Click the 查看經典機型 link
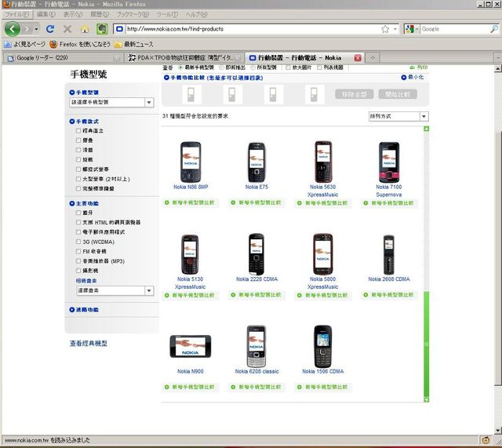 (88, 343)
